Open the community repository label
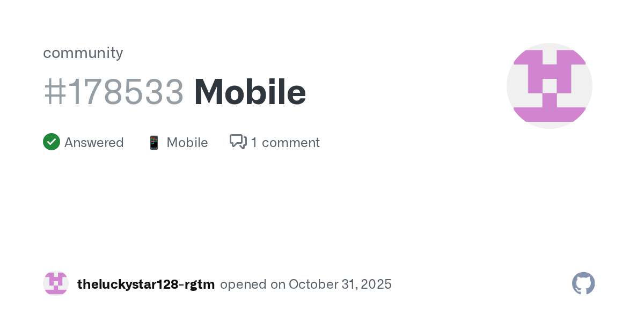This screenshot has height=322, width=644. [x=83, y=53]
